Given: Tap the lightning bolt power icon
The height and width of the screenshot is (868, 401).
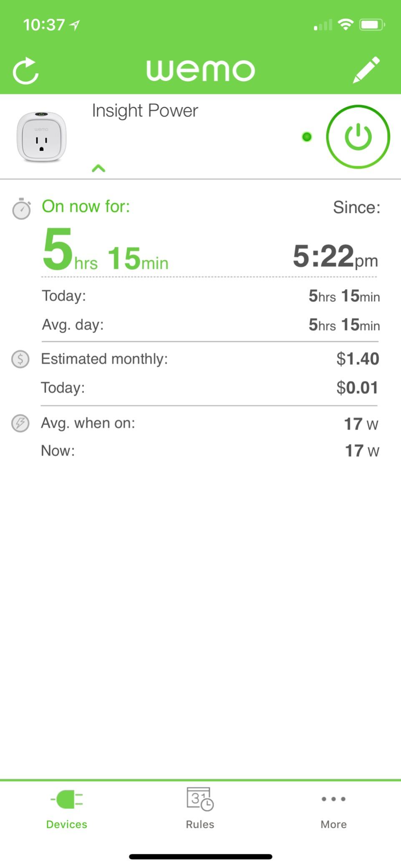Looking at the screenshot, I should [x=20, y=423].
